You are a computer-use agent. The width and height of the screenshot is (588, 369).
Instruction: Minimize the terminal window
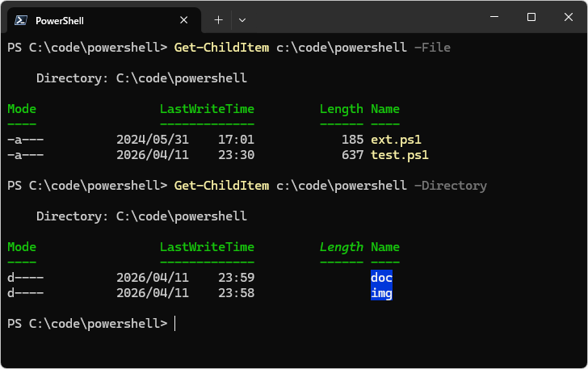point(493,17)
